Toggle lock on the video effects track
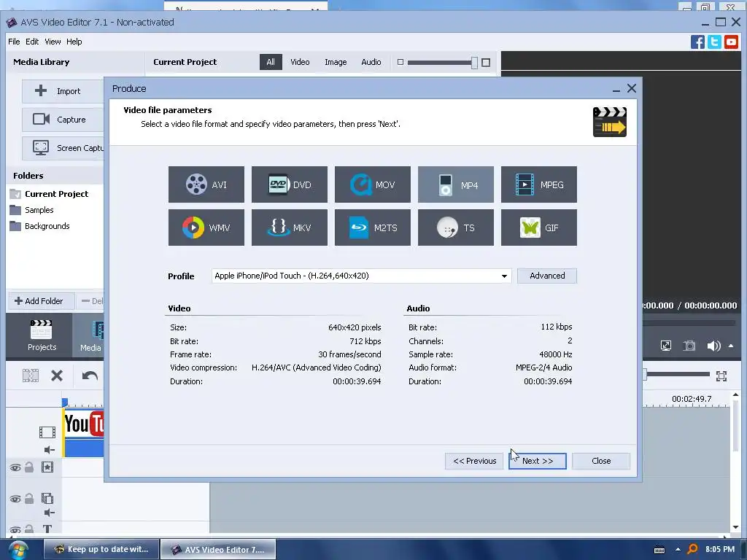 (29, 467)
